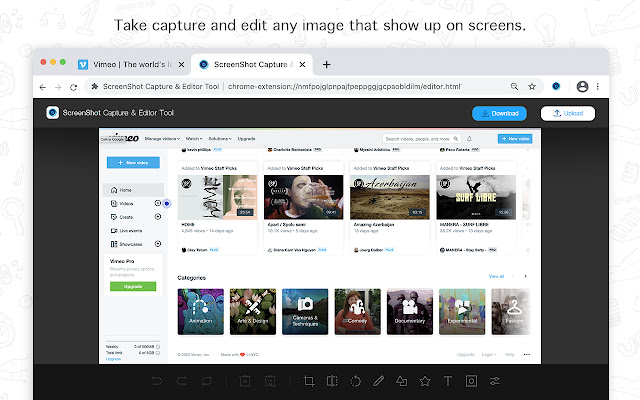640x400 pixels.
Task: Go forward in browser history
Action: pyautogui.click(x=58, y=87)
